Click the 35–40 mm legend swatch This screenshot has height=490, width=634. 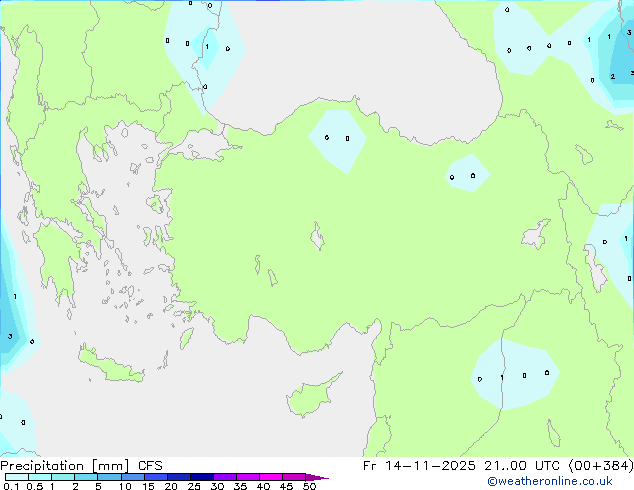(x=248, y=477)
